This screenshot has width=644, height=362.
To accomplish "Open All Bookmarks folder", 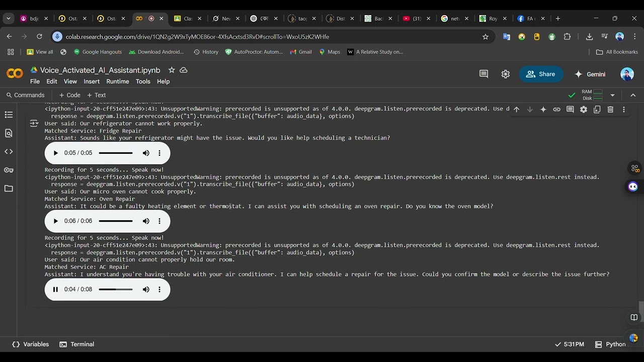I will pos(617,52).
